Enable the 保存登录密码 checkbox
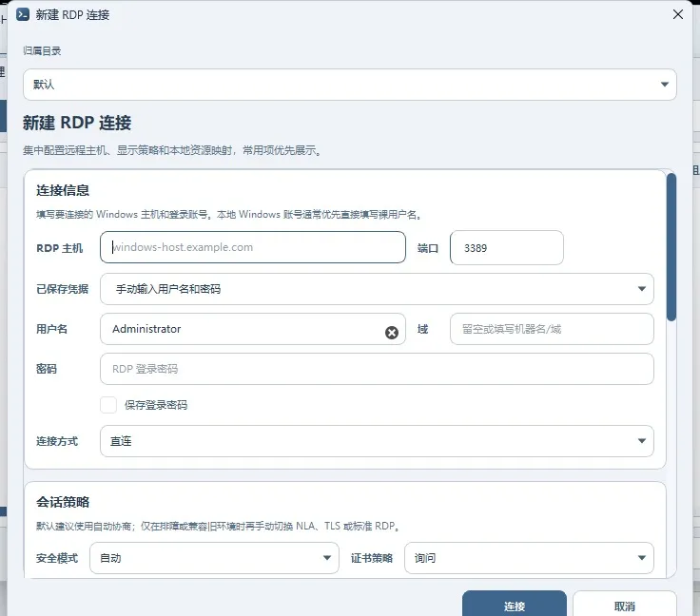 (108, 405)
